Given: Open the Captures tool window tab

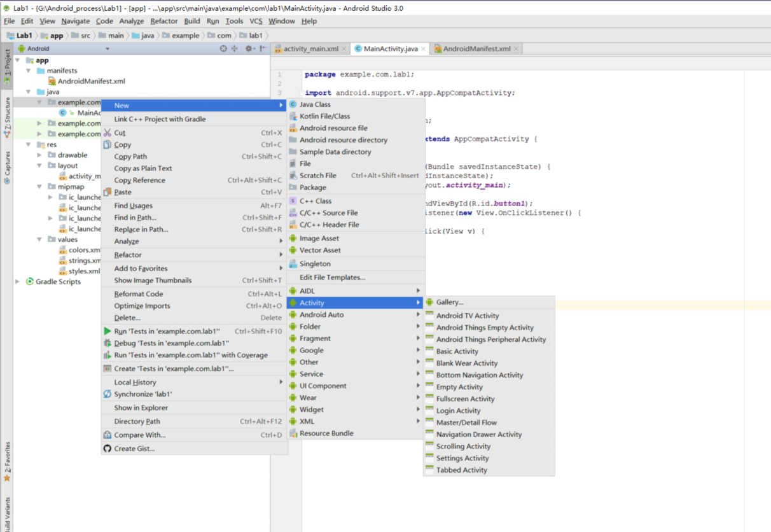Looking at the screenshot, I should [x=7, y=168].
